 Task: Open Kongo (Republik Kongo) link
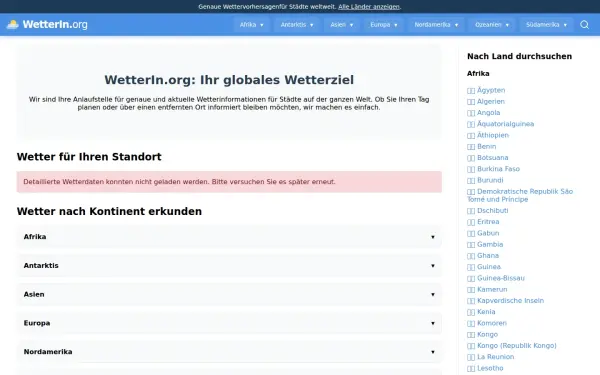tap(512, 346)
